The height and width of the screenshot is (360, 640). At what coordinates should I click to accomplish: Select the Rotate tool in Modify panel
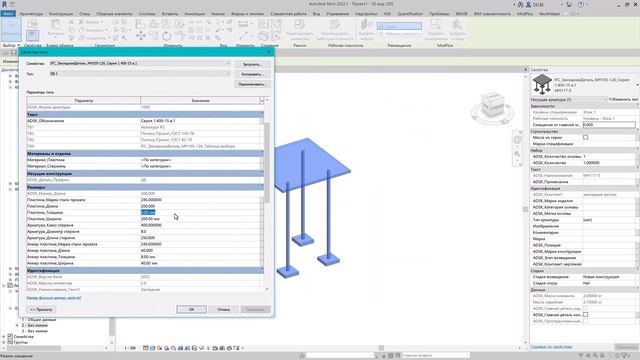pos(167,36)
